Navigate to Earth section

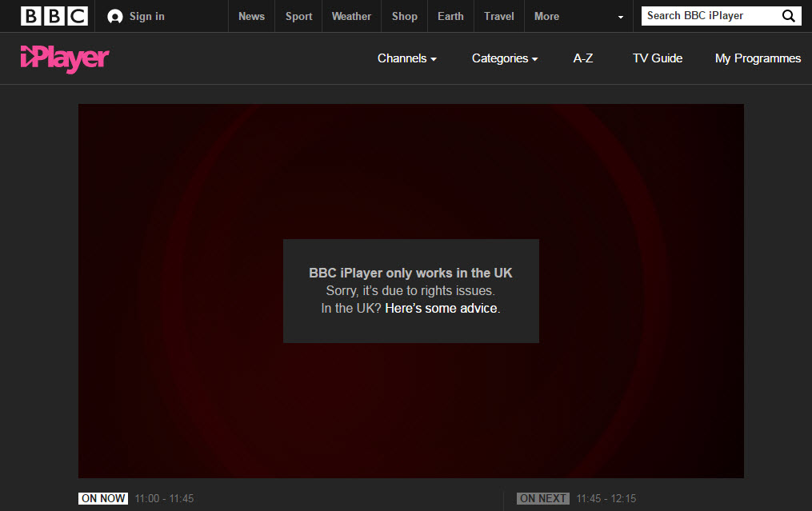pyautogui.click(x=450, y=16)
